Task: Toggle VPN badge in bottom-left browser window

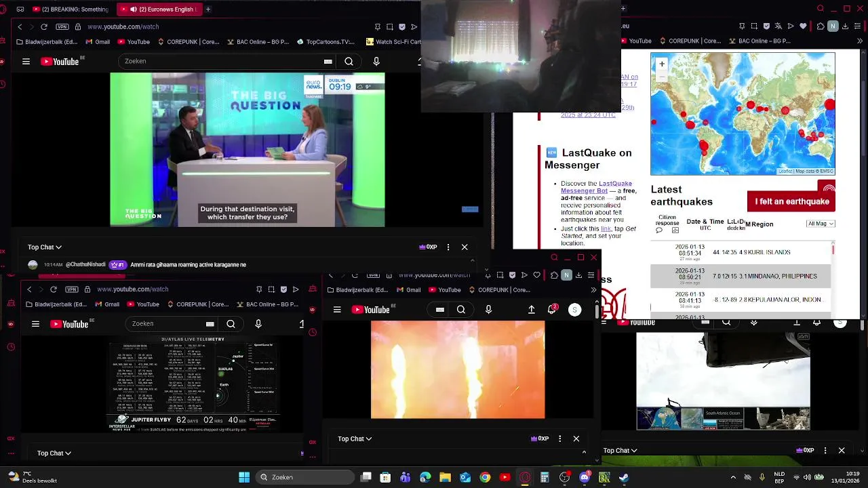Action: [x=72, y=289]
